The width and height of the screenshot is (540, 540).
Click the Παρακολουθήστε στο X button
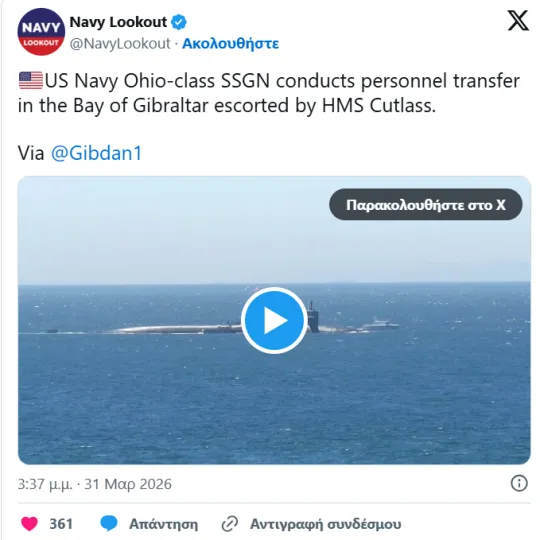point(426,205)
